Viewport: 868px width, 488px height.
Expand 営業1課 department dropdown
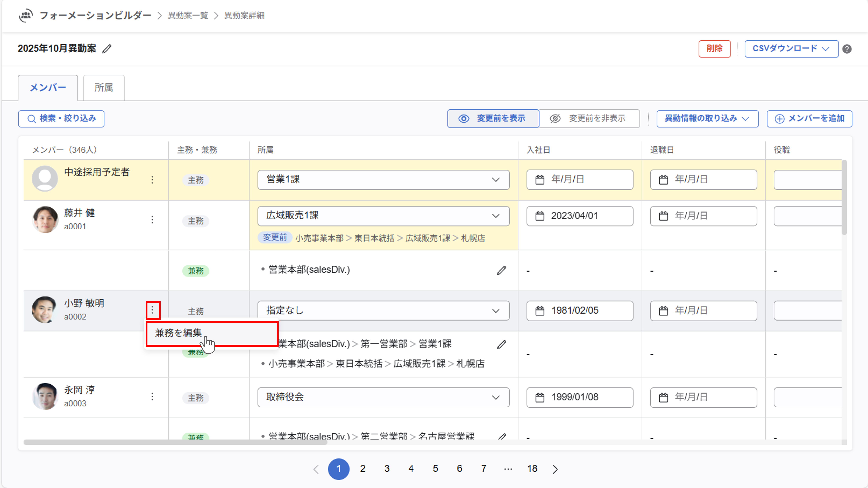pos(383,180)
